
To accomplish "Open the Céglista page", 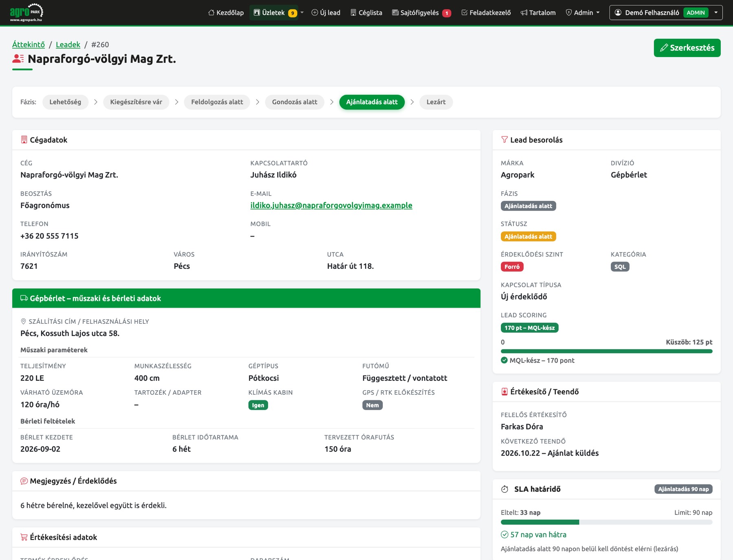I will tap(366, 13).
